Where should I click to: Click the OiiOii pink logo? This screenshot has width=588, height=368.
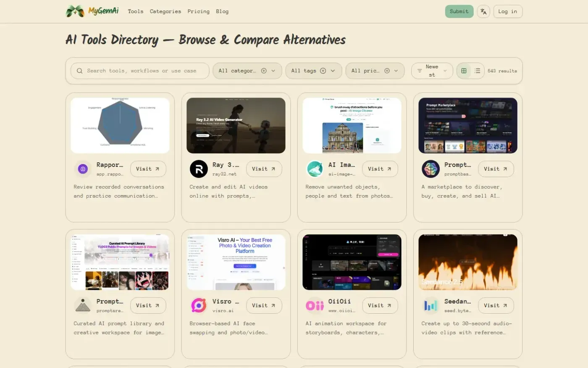315,305
